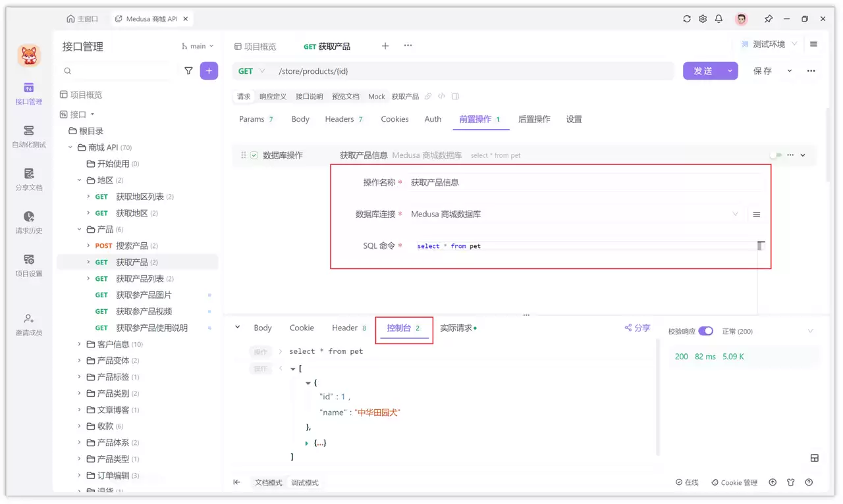The height and width of the screenshot is (504, 843).
Task: Click the upload icon in status bar
Action: 773,482
